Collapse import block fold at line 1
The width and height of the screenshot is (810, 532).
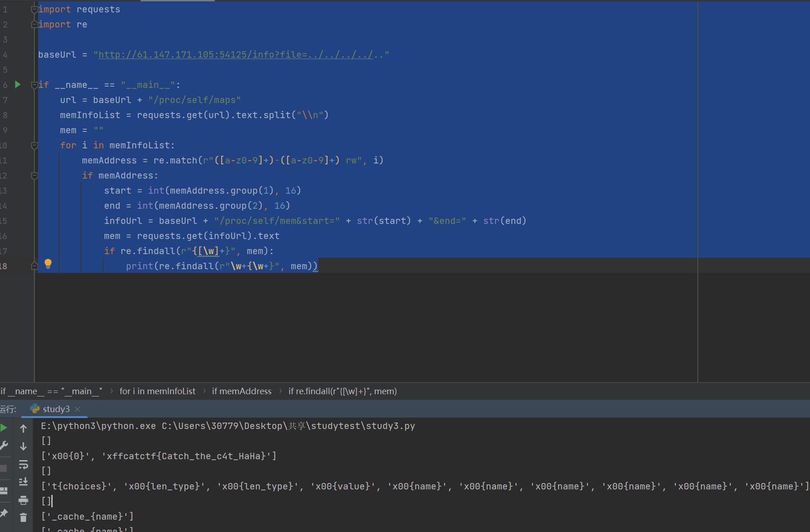(34, 9)
